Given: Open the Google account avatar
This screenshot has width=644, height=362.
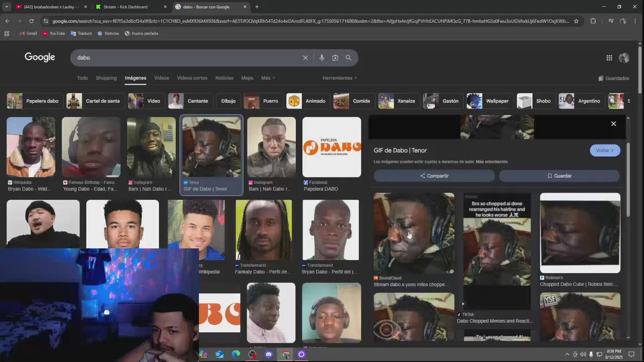Looking at the screenshot, I should click(624, 58).
